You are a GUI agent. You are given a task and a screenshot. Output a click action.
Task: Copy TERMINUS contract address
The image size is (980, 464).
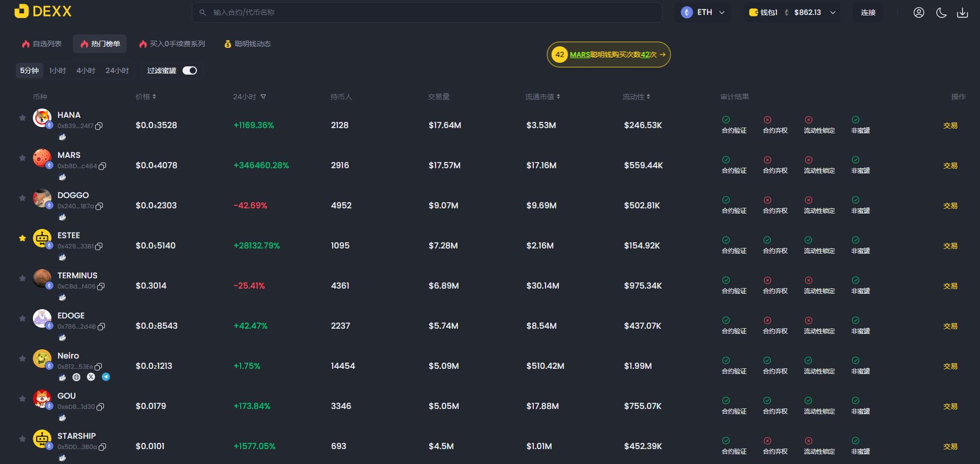[x=101, y=287]
